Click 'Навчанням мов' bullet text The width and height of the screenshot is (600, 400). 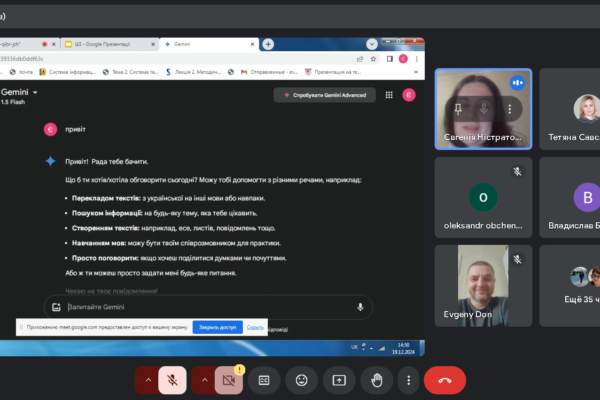(99, 243)
